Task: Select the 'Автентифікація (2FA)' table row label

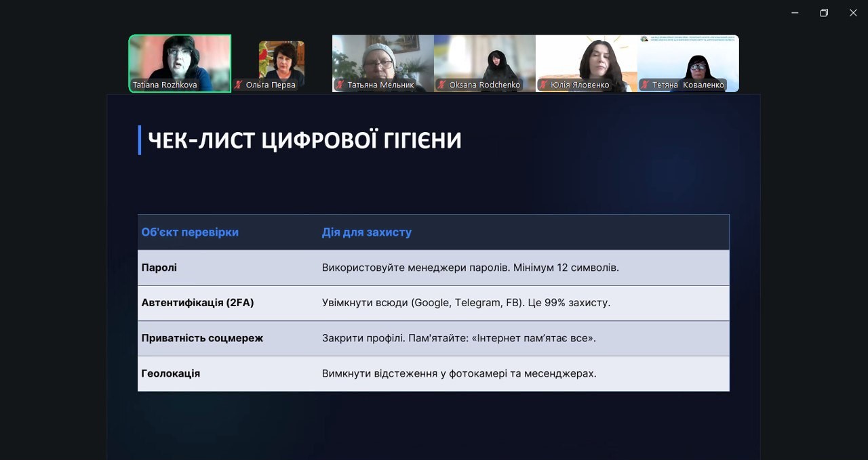Action: [x=197, y=303]
